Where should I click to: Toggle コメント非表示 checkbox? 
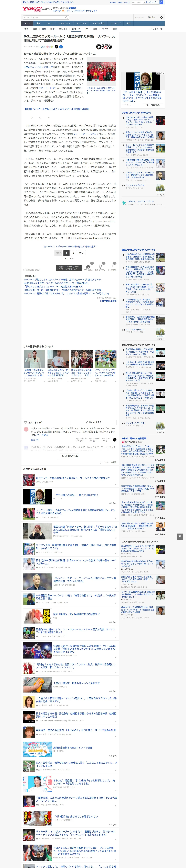pyautogui.click(x=102, y=462)
